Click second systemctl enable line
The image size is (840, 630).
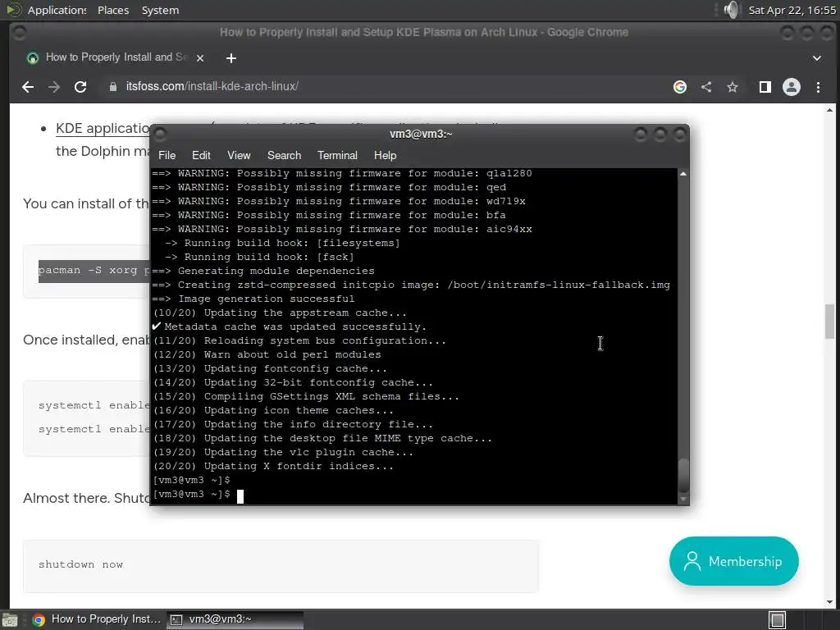click(x=94, y=429)
